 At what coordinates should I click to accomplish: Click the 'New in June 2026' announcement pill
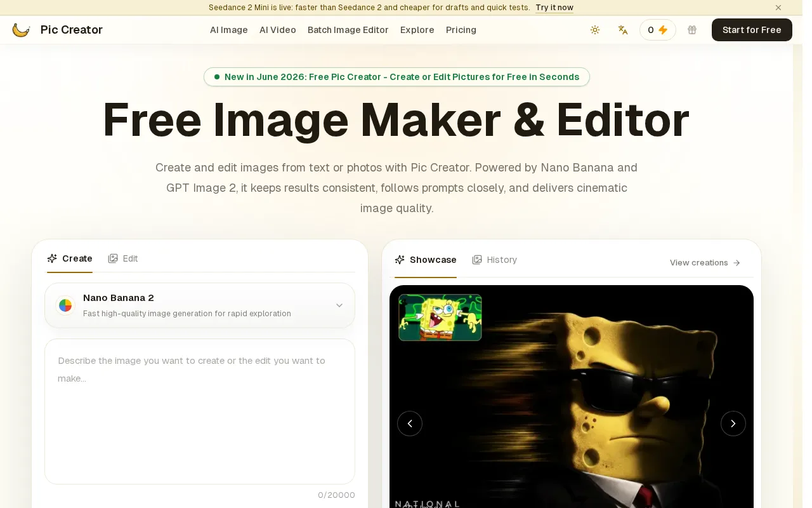396,77
